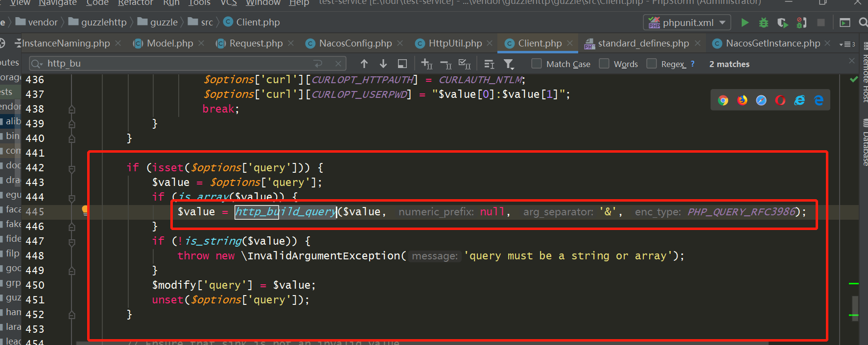Click the stop process square icon
Image resolution: width=868 pixels, height=345 pixels.
821,23
